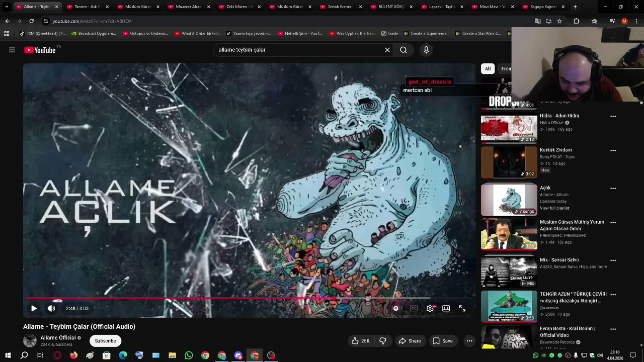Screen dimensions: 644x362
Task: Open WhatsApp from the taskbar
Action: (x=189, y=355)
